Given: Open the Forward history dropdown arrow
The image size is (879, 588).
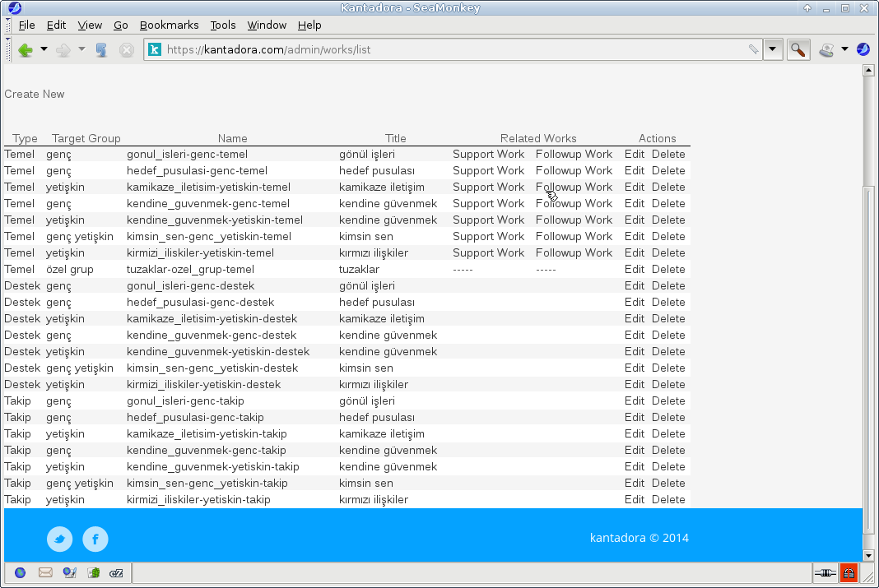Looking at the screenshot, I should pyautogui.click(x=81, y=49).
